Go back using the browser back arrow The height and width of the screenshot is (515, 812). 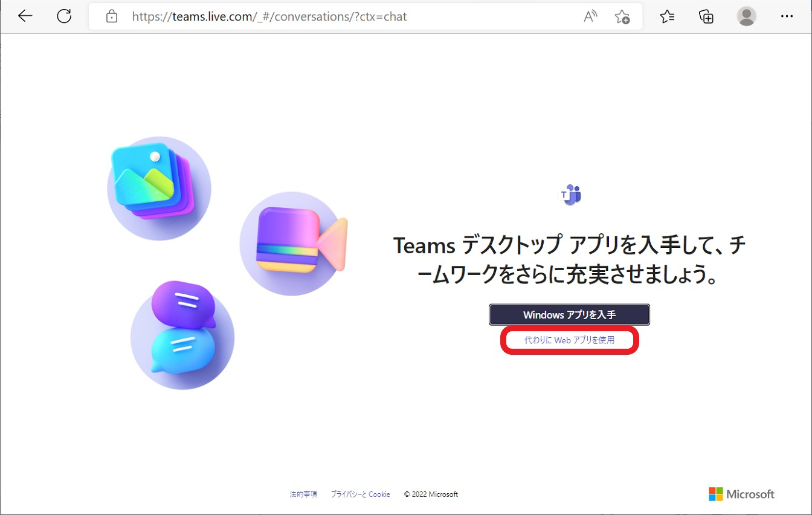coord(25,16)
